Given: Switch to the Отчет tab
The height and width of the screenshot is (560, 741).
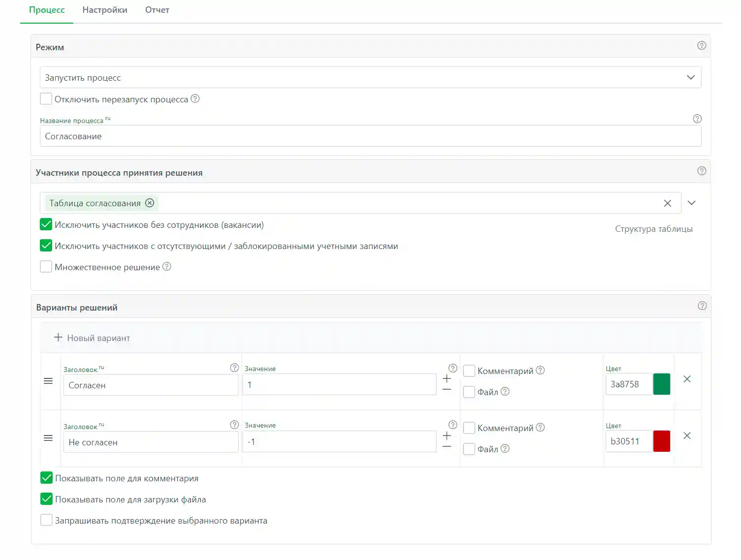Looking at the screenshot, I should (x=157, y=10).
